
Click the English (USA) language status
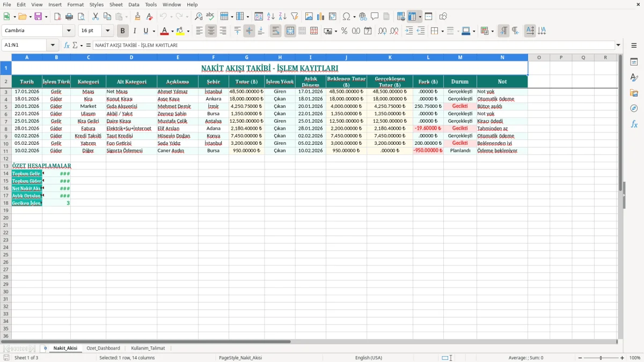click(368, 358)
